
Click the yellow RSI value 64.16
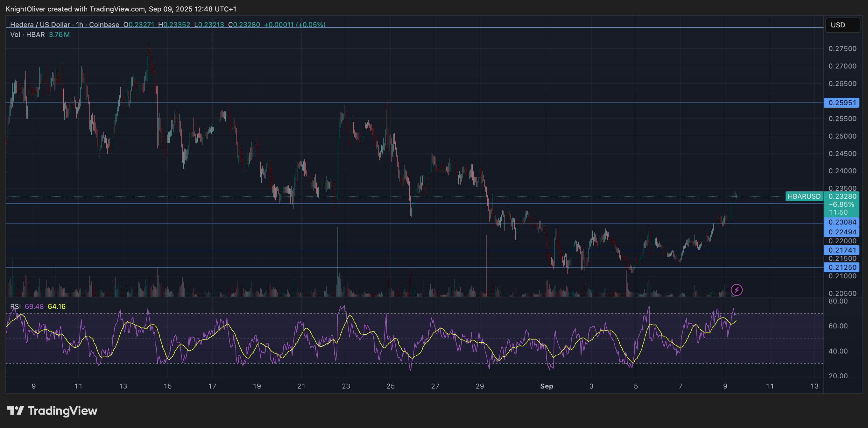(57, 306)
